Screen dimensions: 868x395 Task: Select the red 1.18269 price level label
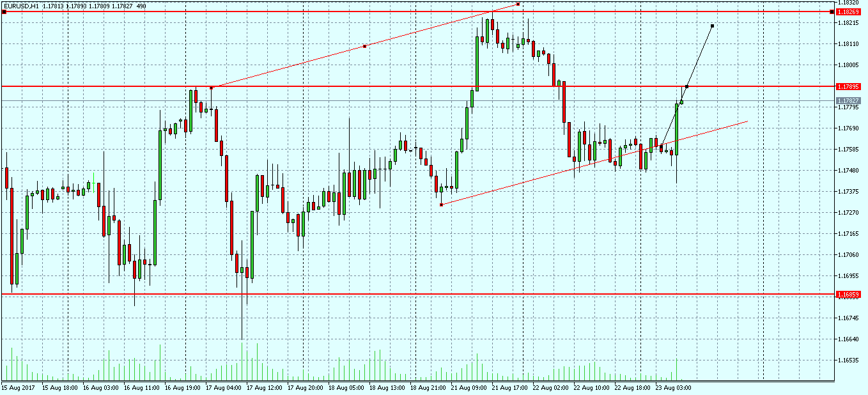point(848,12)
